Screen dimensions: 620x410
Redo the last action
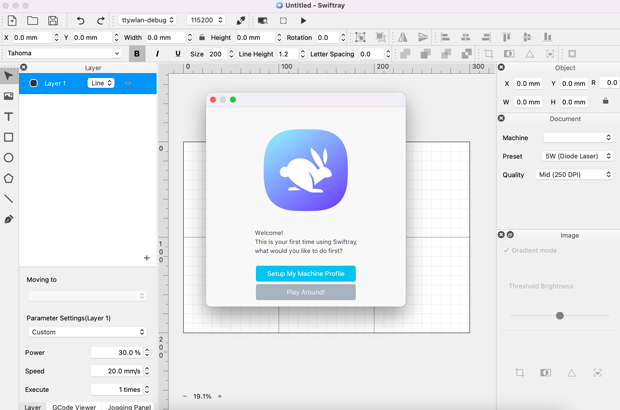coord(101,21)
